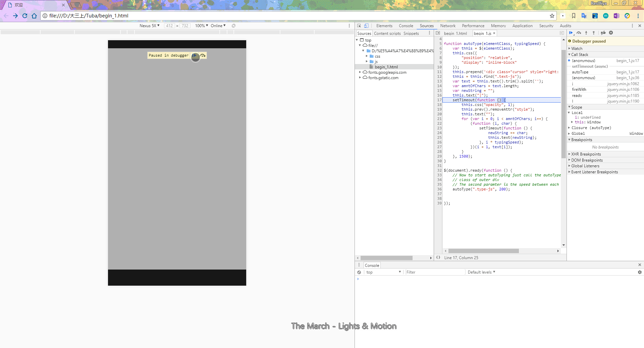Hide the sources navigator pane

(438, 33)
